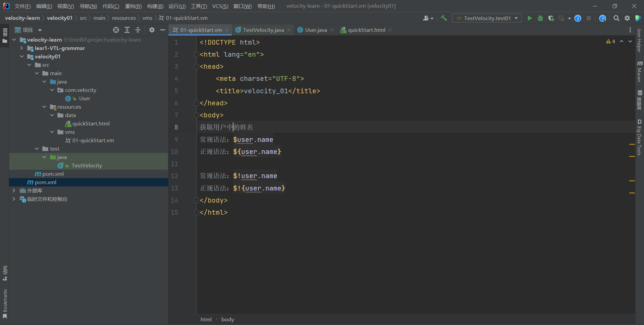Switch to User.java editor tab

click(316, 30)
